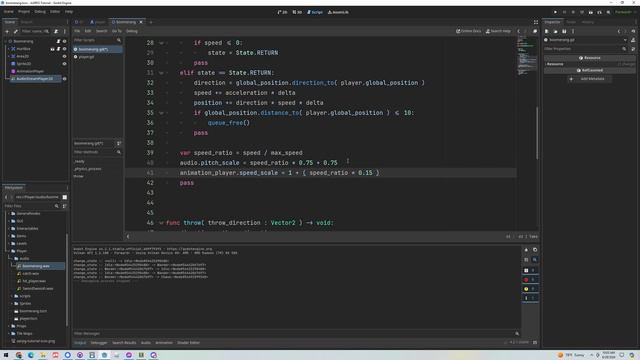640x360 pixels.
Task: Expand the Area2D node children
Action: [8, 56]
